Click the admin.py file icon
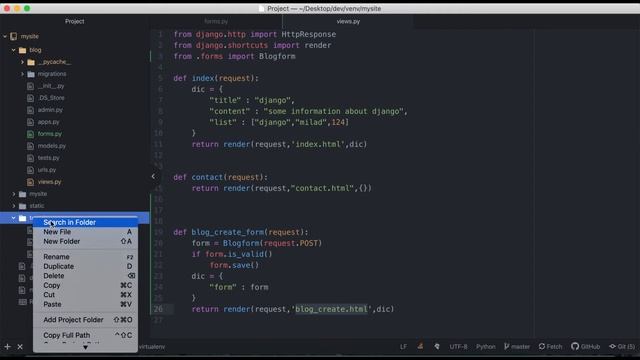640x360 pixels. coord(30,110)
